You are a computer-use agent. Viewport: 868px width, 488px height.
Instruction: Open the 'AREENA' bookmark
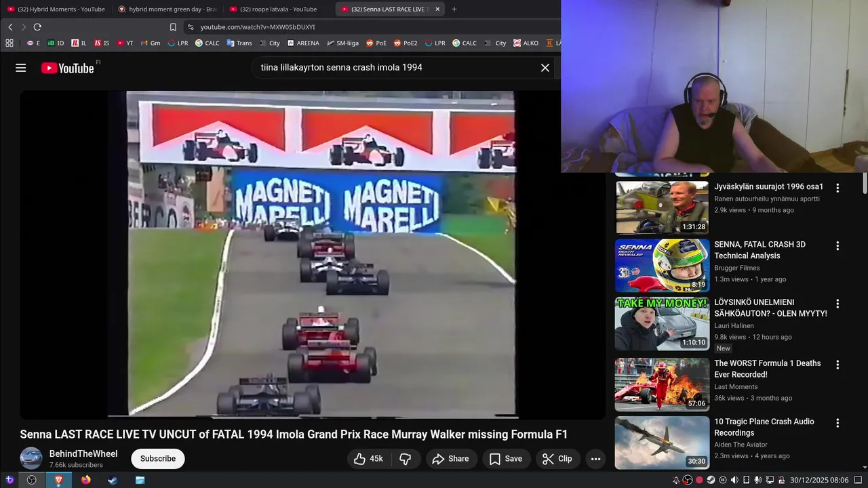pyautogui.click(x=303, y=43)
